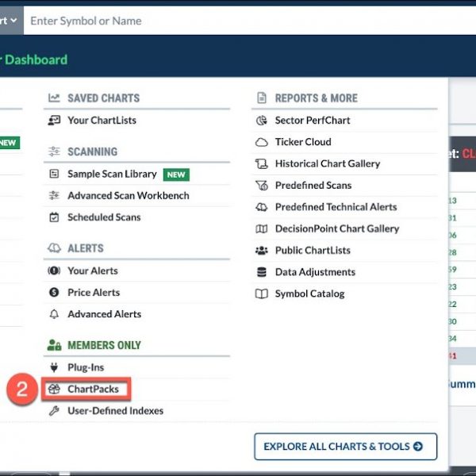Click the Scheduled Scans calendar icon
The height and width of the screenshot is (476, 476).
54,217
